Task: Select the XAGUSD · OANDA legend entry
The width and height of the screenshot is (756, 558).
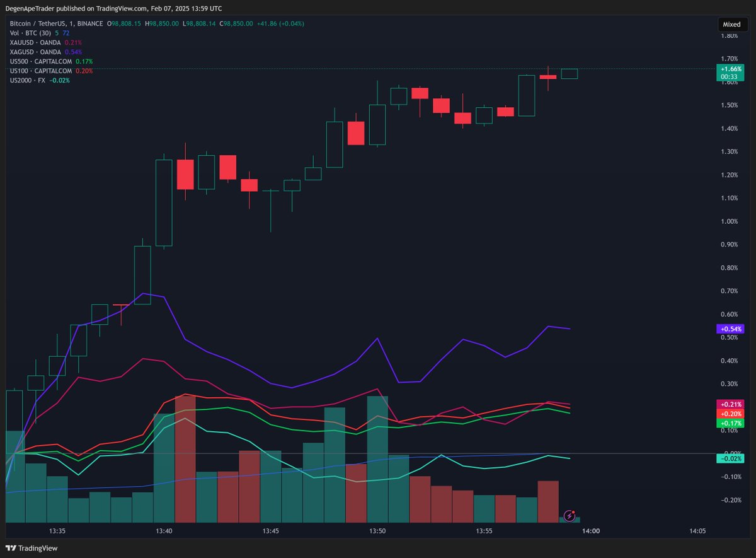Action: 35,52
